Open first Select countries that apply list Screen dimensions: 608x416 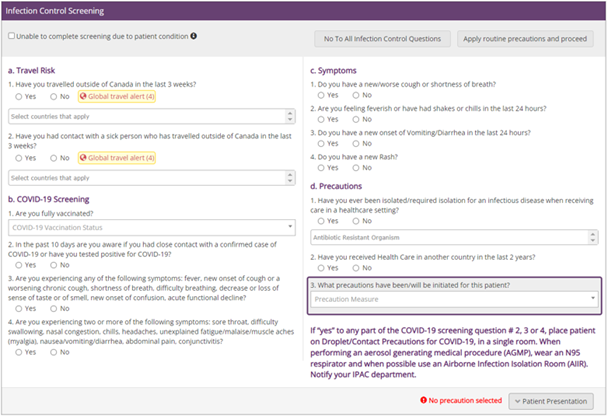150,116
